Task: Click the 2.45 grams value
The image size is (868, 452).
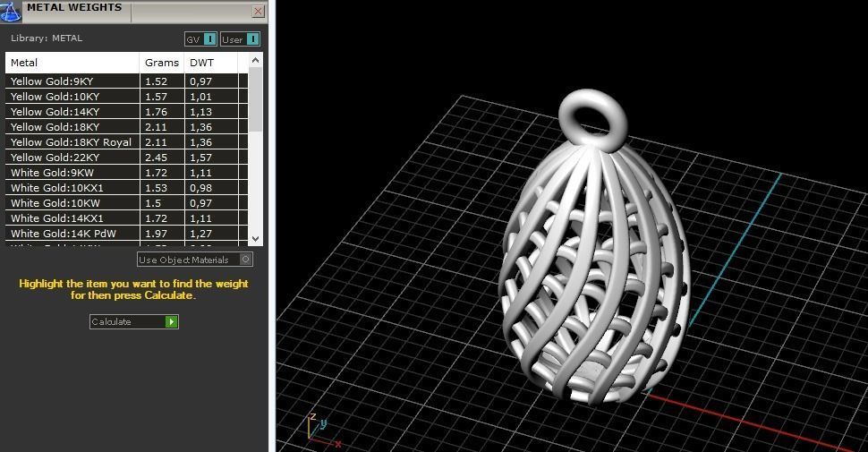Action: point(156,158)
